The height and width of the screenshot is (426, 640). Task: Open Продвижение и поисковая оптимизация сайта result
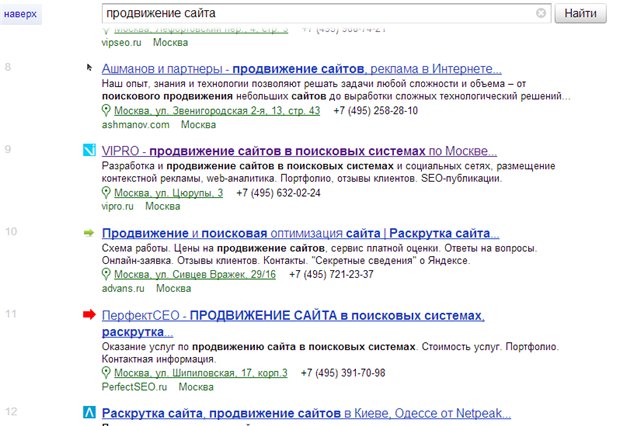(300, 233)
